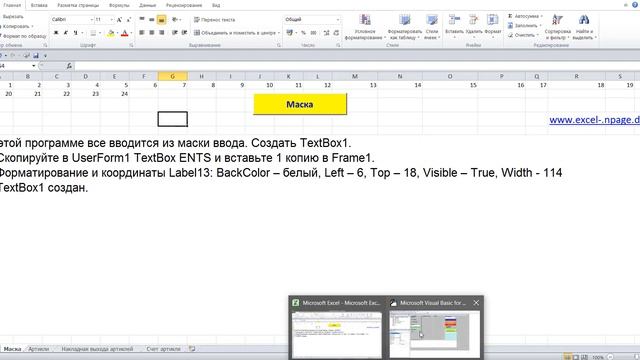Click the increase indent icon
The height and width of the screenshot is (360, 640).
[x=184, y=33]
